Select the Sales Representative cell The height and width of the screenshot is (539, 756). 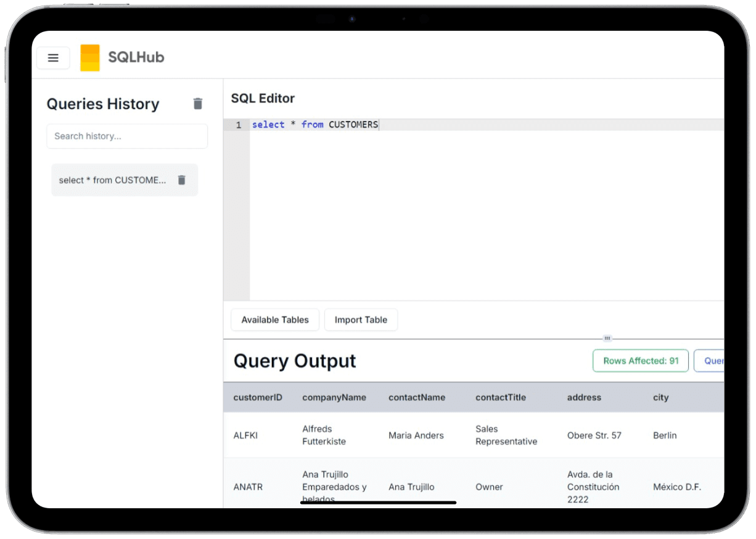click(x=506, y=435)
